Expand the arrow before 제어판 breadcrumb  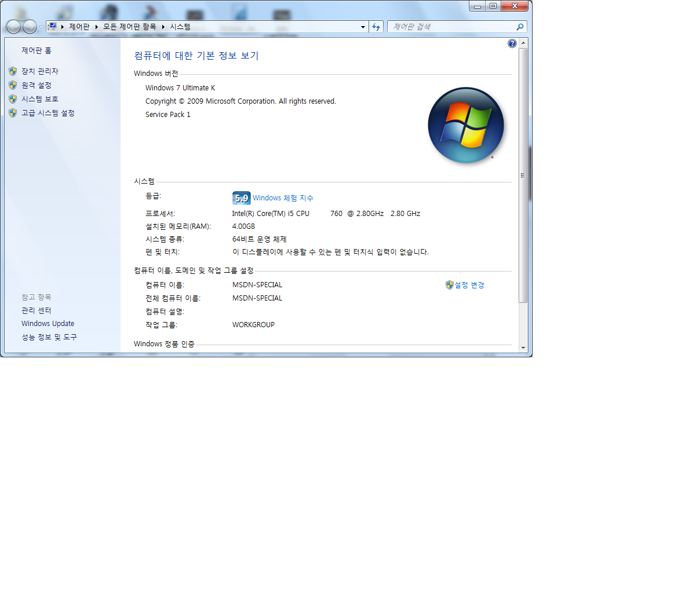coord(62,27)
